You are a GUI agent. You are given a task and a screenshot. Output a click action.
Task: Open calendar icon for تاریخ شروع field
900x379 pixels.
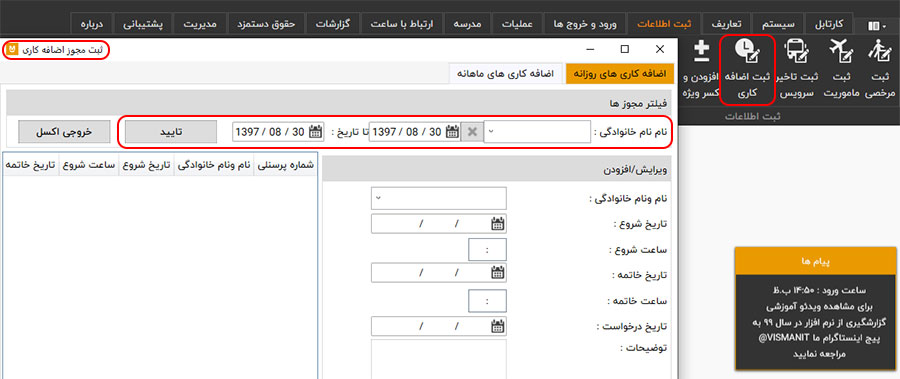click(x=498, y=223)
